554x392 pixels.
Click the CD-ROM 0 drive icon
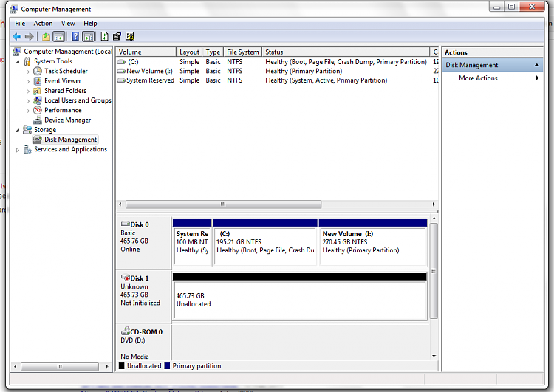tap(125, 331)
